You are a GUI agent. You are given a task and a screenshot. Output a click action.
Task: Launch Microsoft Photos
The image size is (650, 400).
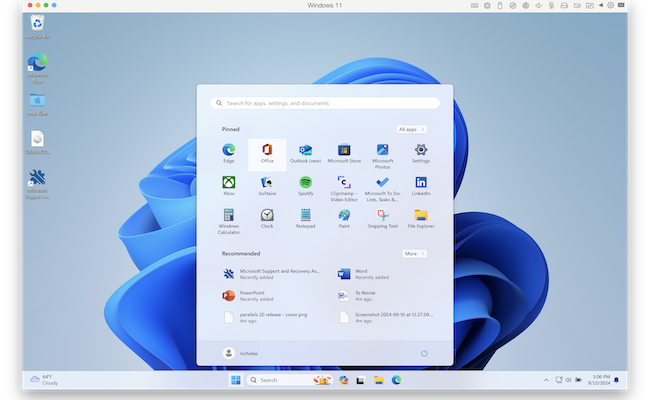pos(382,156)
